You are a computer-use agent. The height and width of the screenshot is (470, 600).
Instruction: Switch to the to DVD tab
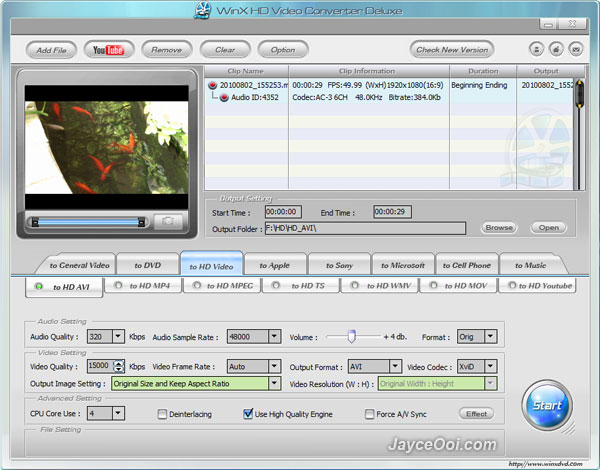click(148, 265)
